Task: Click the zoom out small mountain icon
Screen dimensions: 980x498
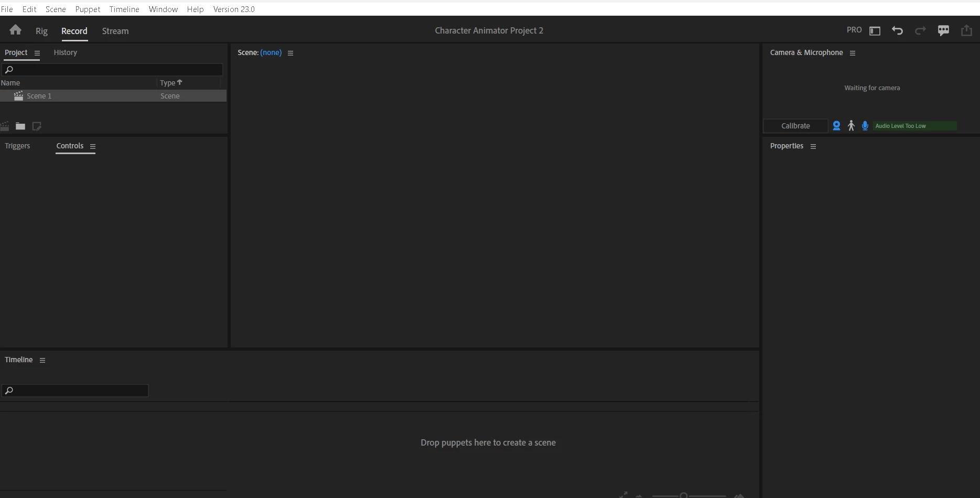Action: (x=639, y=496)
